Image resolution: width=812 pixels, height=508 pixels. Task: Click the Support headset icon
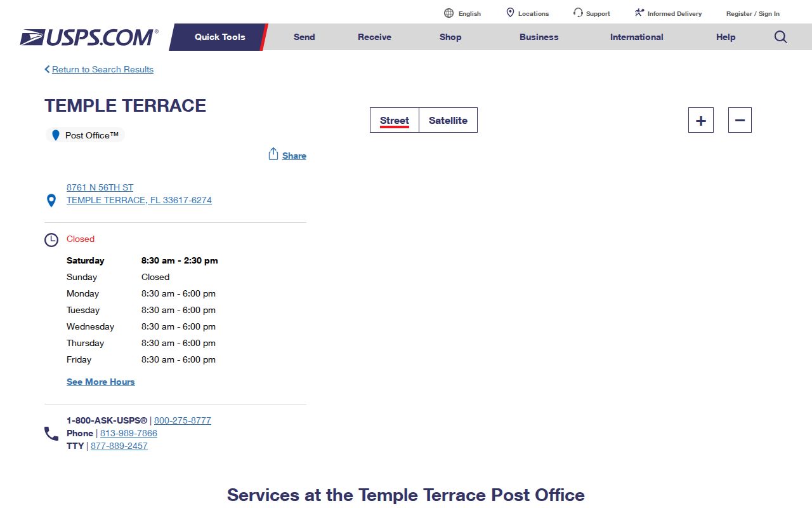click(578, 13)
